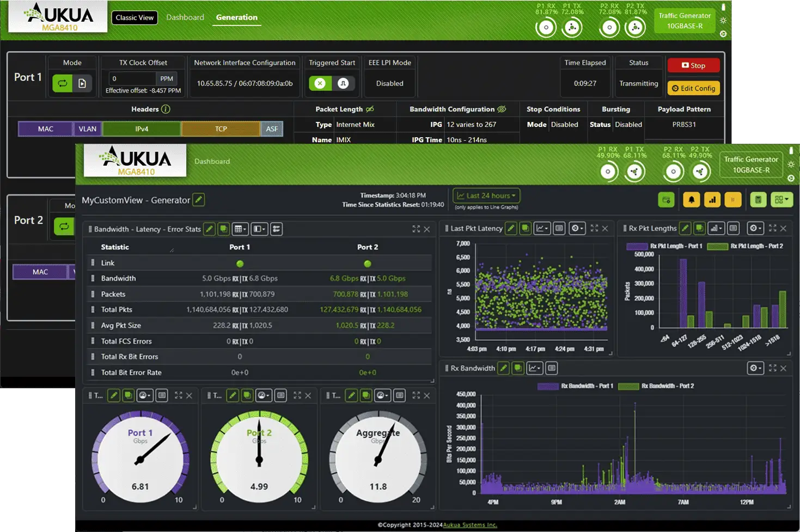
Task: Stop Port 1 transmission
Action: click(x=693, y=65)
